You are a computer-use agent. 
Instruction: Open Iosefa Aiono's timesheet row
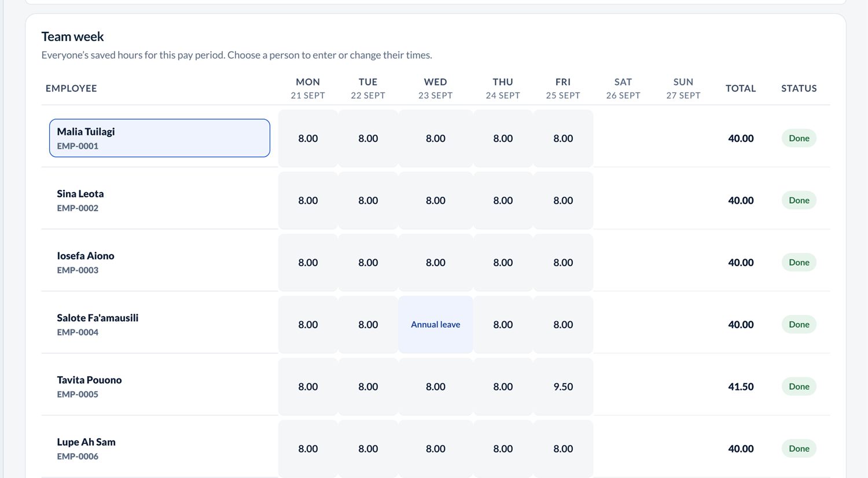pos(160,262)
